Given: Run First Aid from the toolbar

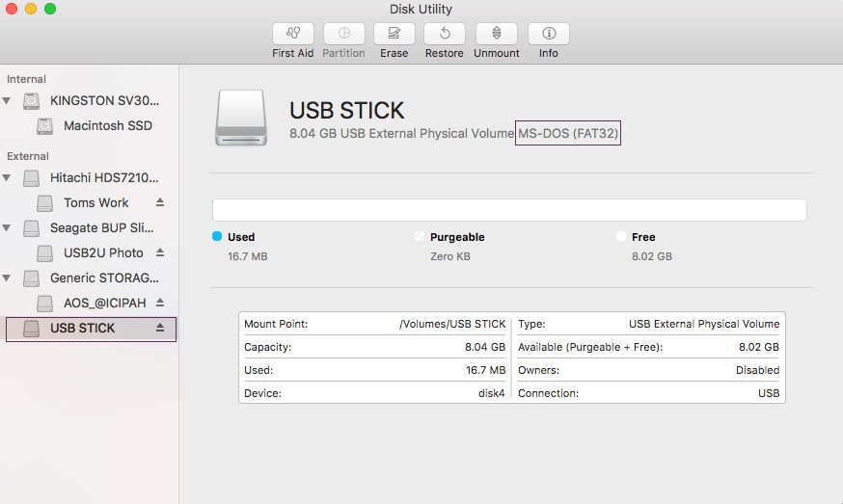Looking at the screenshot, I should (x=293, y=34).
